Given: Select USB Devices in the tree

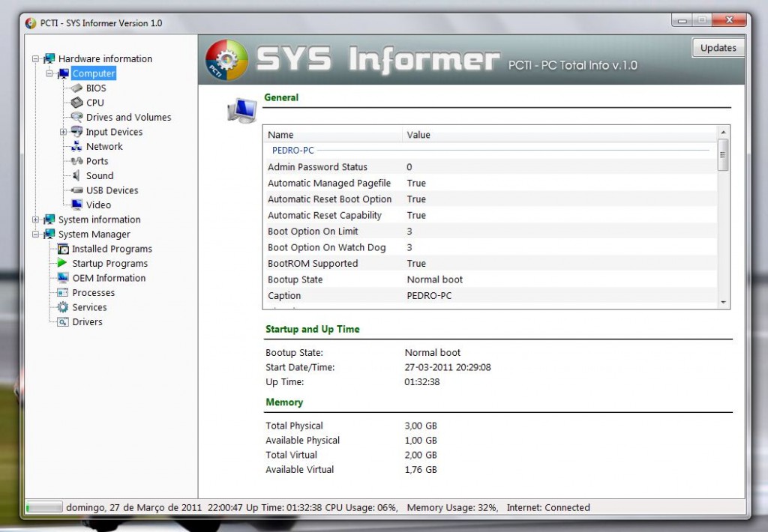Looking at the screenshot, I should coord(112,190).
